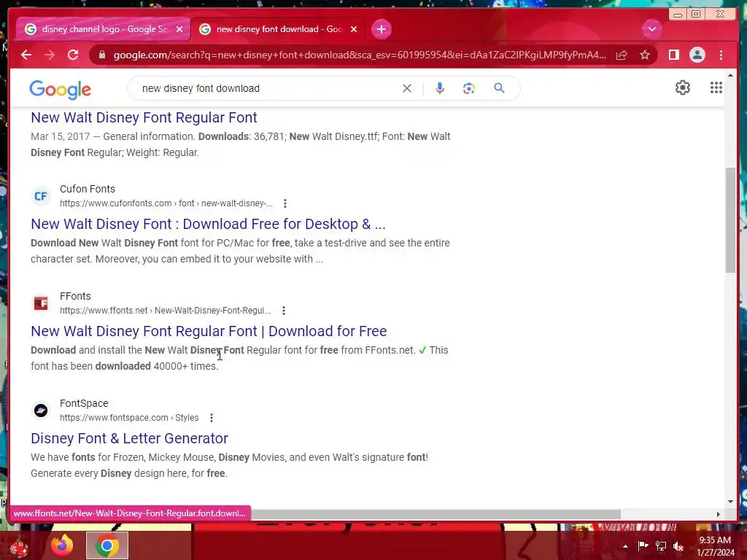Switch to disney channel logo tab
The width and height of the screenshot is (747, 560).
point(102,29)
